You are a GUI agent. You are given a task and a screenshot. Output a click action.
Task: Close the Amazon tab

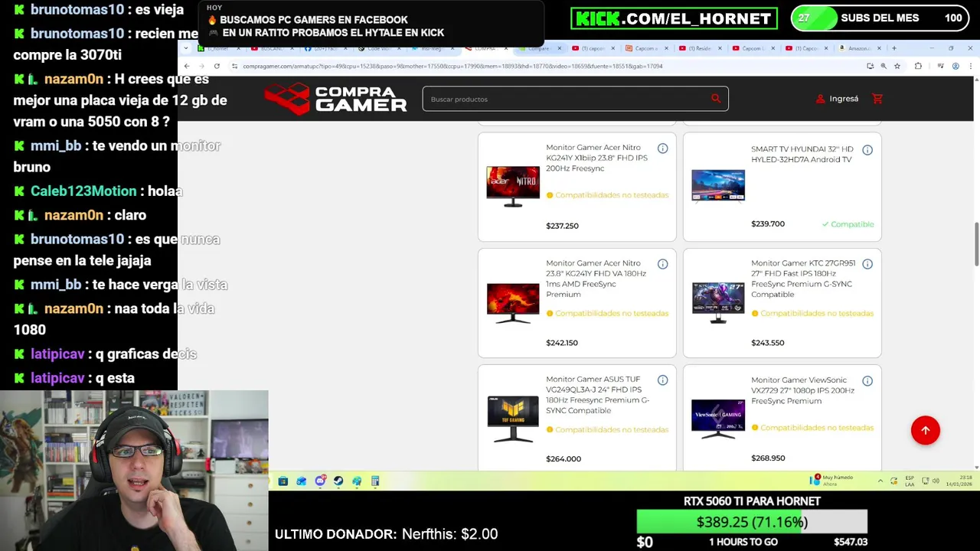pos(879,48)
